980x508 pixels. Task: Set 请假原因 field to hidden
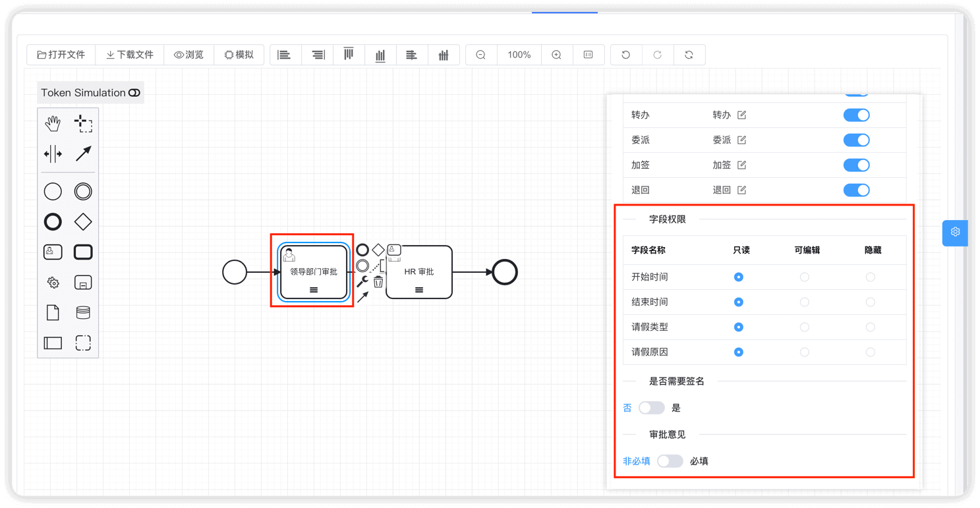point(870,353)
